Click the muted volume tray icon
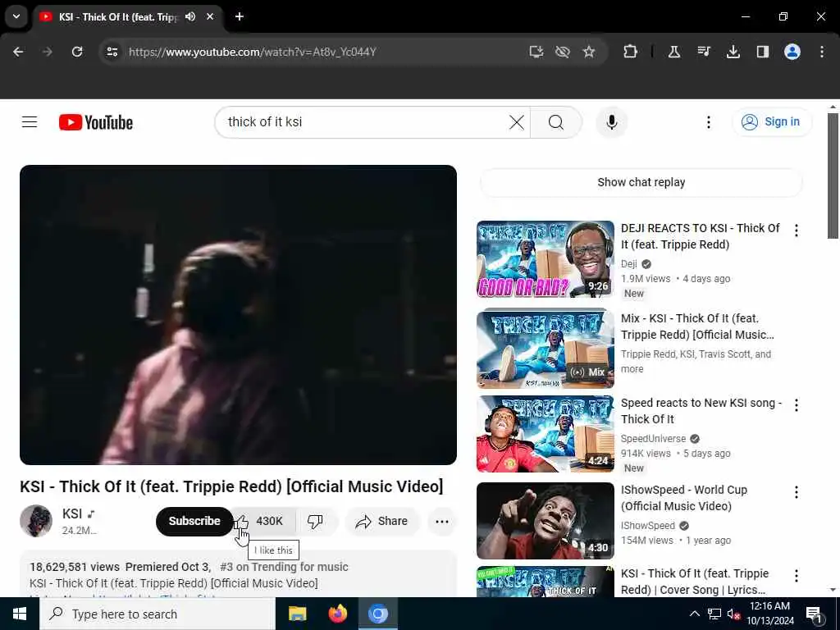 click(x=733, y=614)
